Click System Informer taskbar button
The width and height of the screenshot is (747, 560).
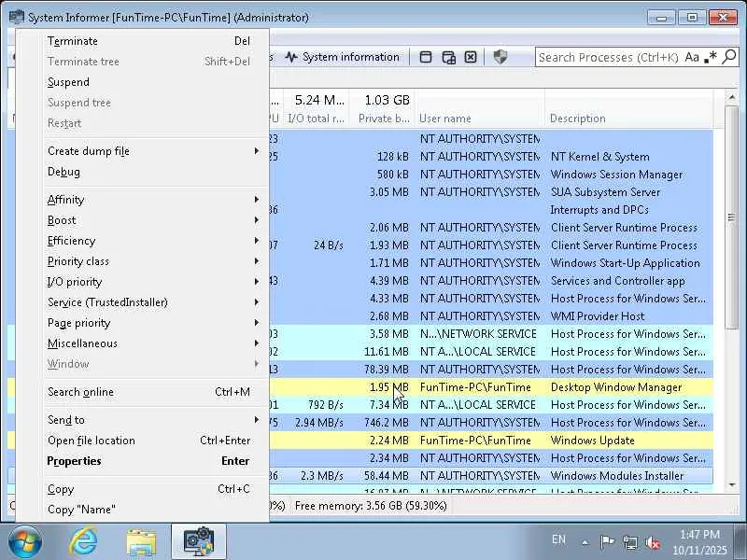click(x=198, y=542)
